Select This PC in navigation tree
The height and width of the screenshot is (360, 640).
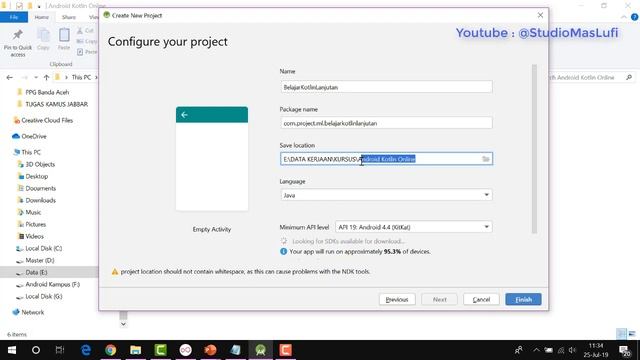click(31, 152)
